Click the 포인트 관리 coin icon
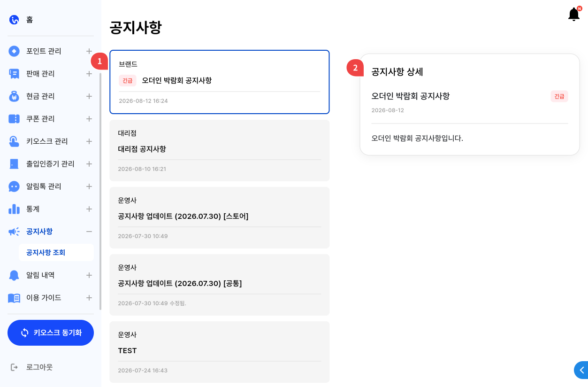The image size is (588, 387). [x=14, y=51]
